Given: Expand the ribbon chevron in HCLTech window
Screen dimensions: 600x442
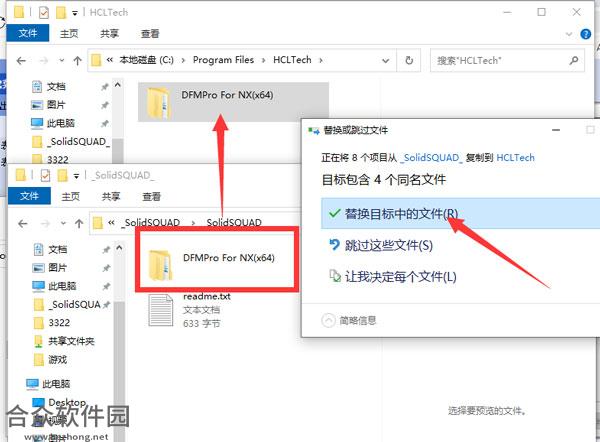Looking at the screenshot, I should click(569, 34).
